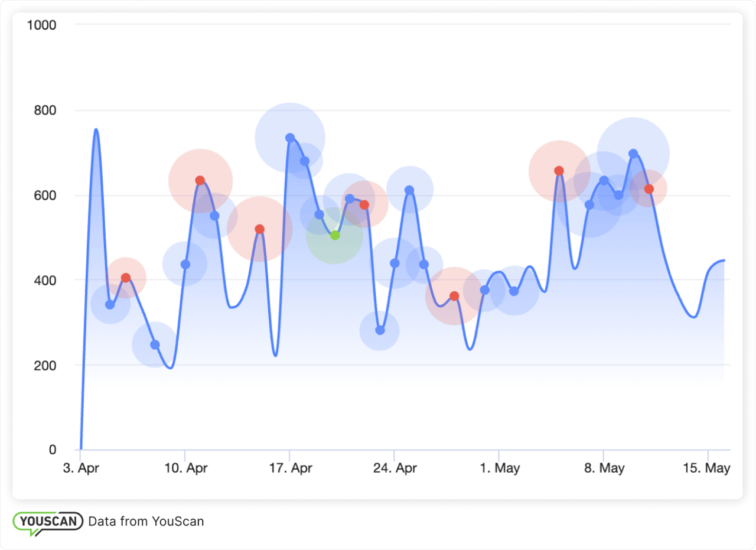Click the YouScan logo

click(48, 523)
